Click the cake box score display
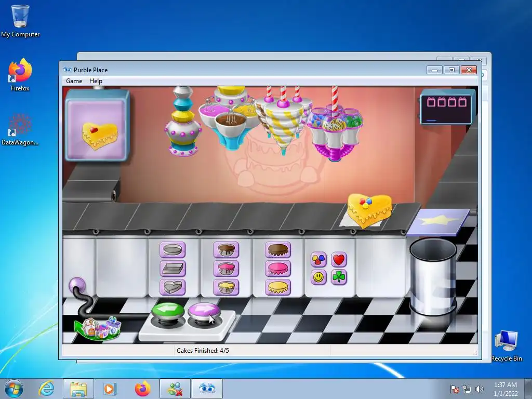532x399 pixels. click(x=447, y=107)
